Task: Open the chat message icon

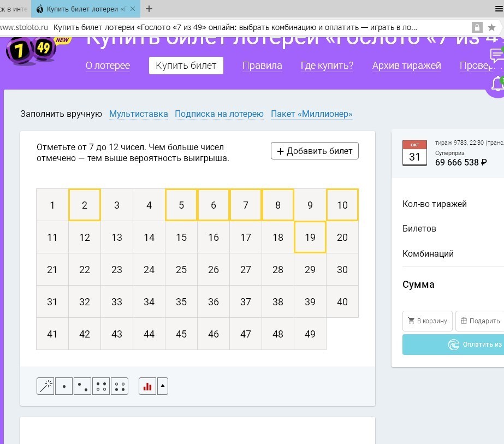Action: (496, 55)
